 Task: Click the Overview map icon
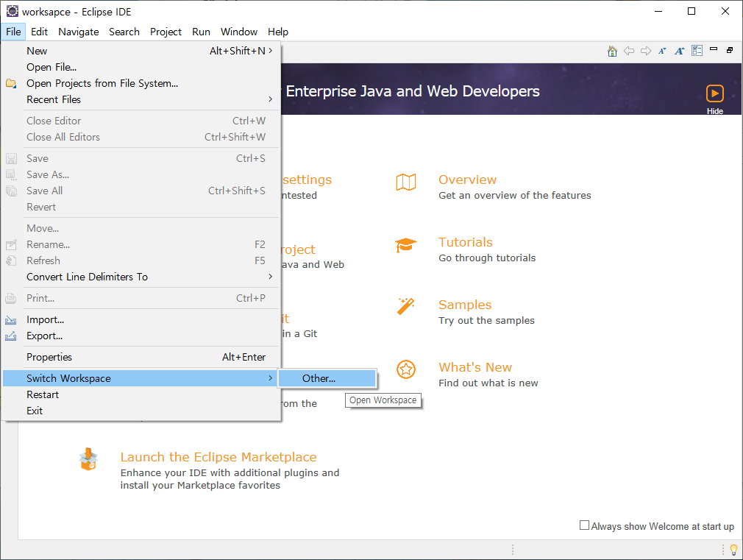pyautogui.click(x=406, y=182)
